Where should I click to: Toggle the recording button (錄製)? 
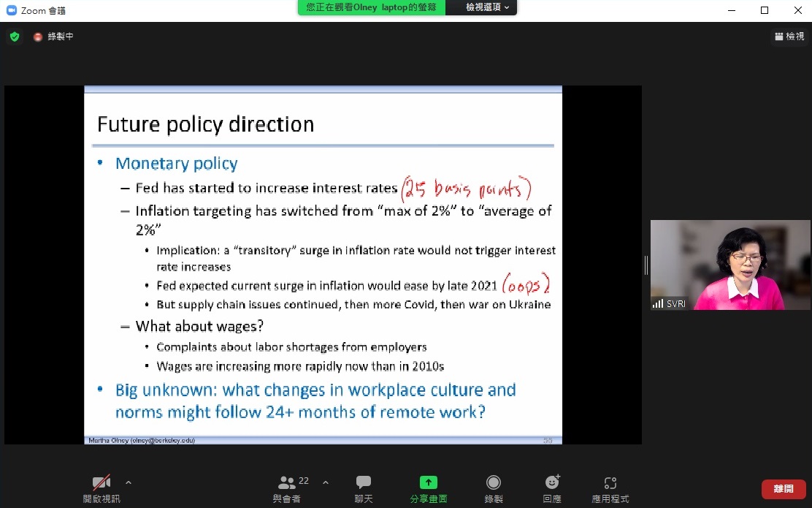[494, 488]
